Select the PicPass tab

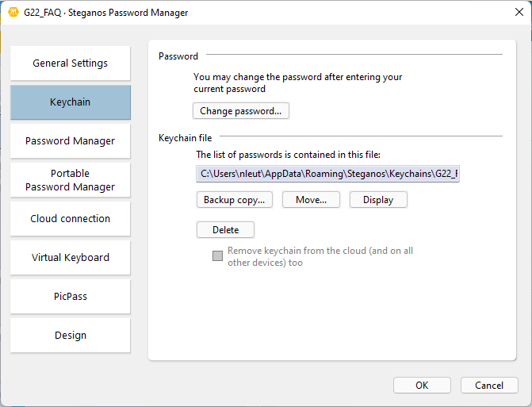click(x=71, y=297)
